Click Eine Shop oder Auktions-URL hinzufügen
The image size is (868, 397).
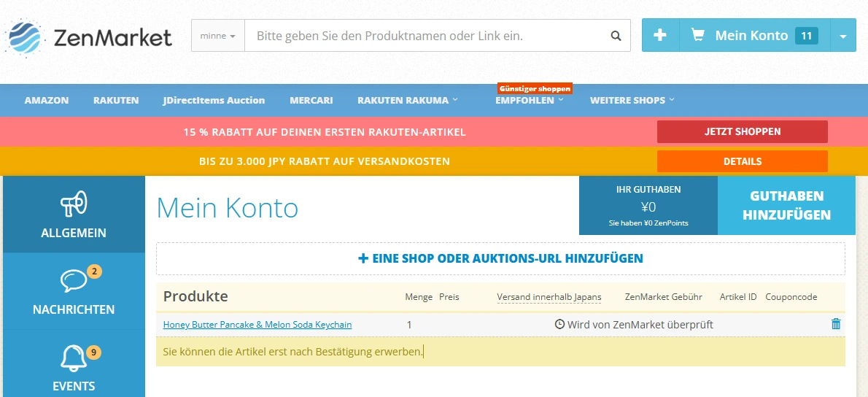click(x=500, y=258)
